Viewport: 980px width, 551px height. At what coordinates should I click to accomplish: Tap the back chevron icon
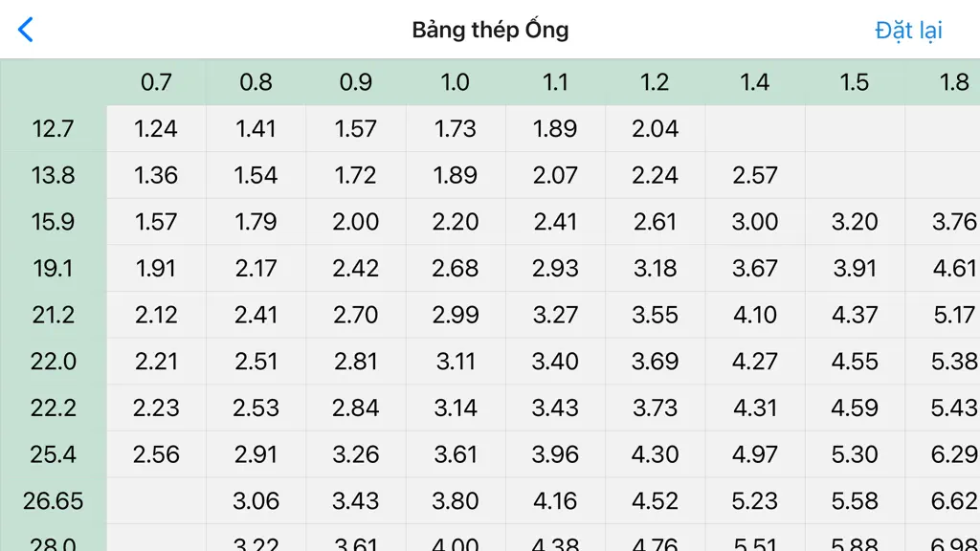tap(26, 30)
